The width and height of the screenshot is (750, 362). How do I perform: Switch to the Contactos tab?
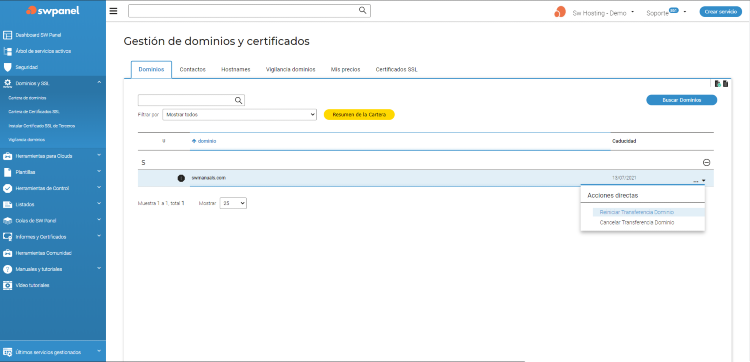193,69
